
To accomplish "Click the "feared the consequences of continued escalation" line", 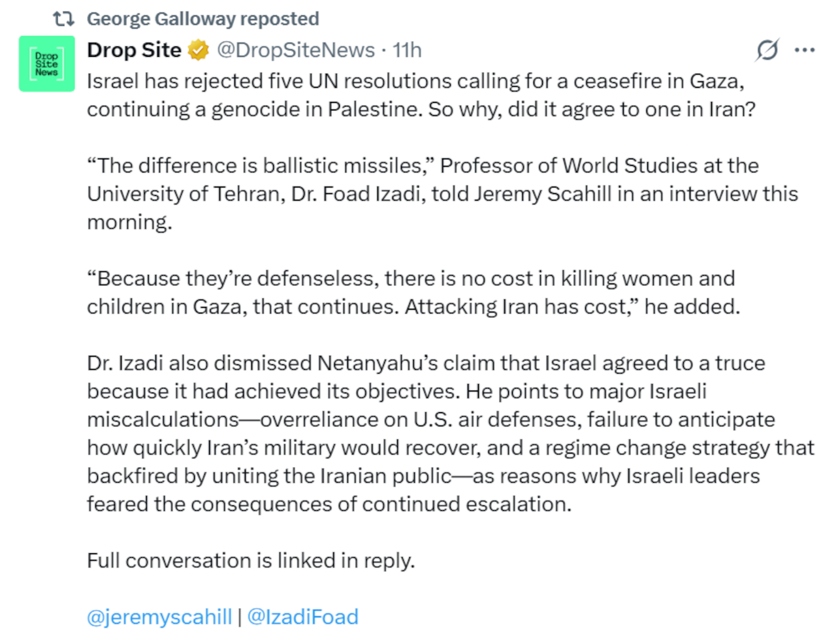I will tap(329, 504).
